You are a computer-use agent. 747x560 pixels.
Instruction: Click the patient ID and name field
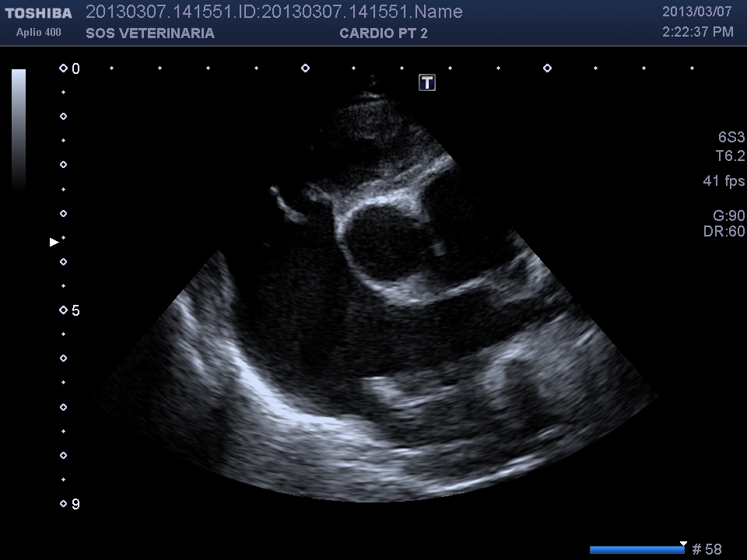[274, 12]
